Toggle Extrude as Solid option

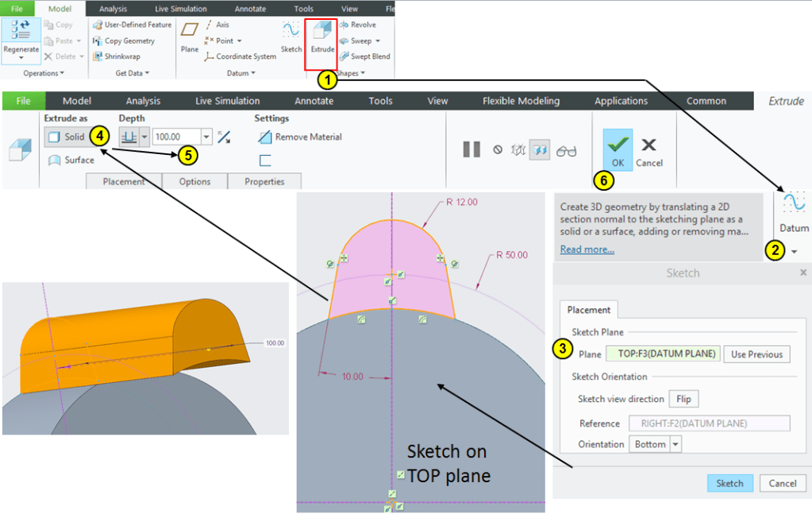coord(67,137)
